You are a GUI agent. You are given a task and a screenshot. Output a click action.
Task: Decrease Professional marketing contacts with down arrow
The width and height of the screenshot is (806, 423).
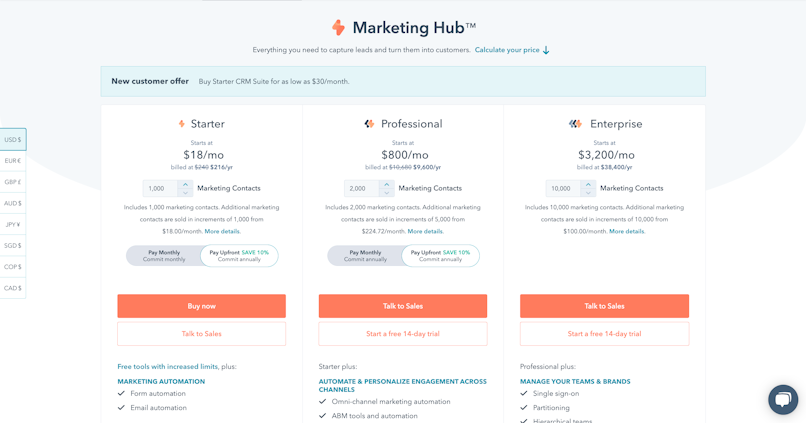pos(387,193)
